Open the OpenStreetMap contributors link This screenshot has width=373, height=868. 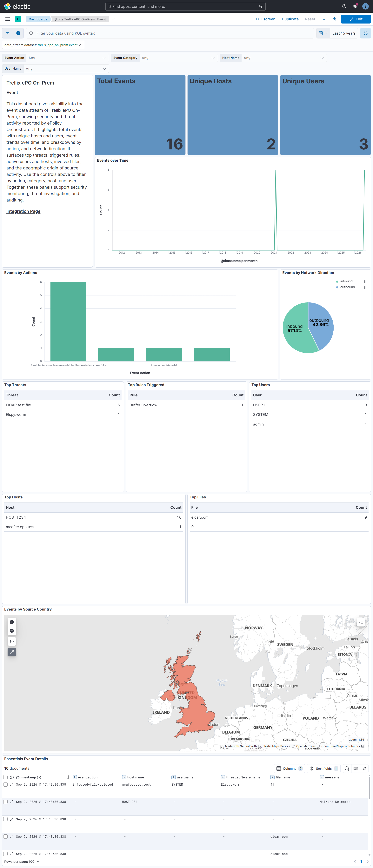(x=343, y=746)
